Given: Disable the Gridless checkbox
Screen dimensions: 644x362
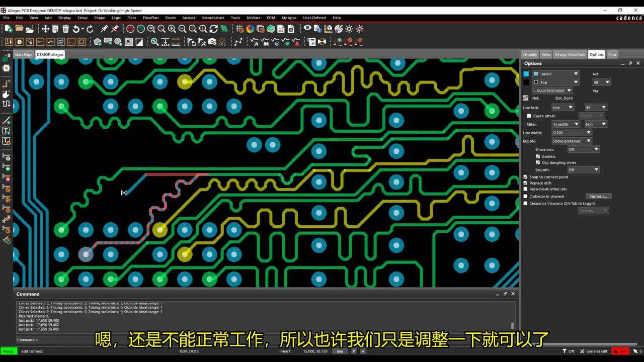Looking at the screenshot, I should (538, 156).
